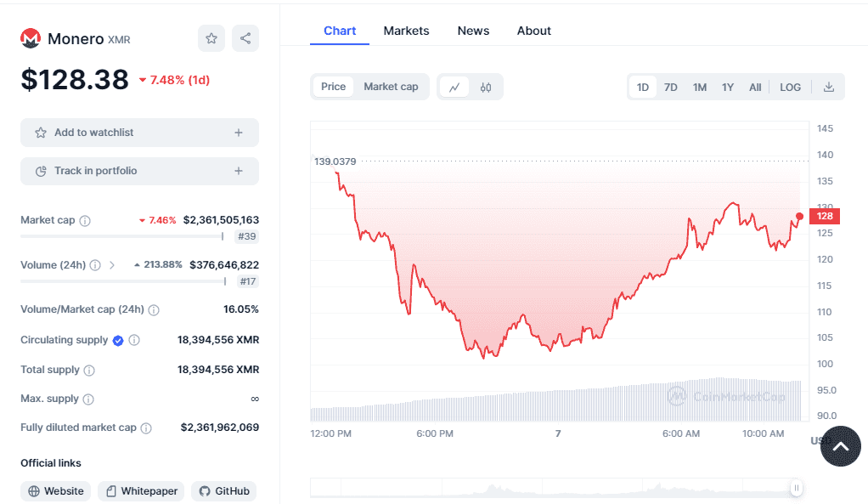This screenshot has height=504, width=868.
Task: Switch to the News tab
Action: 473,31
